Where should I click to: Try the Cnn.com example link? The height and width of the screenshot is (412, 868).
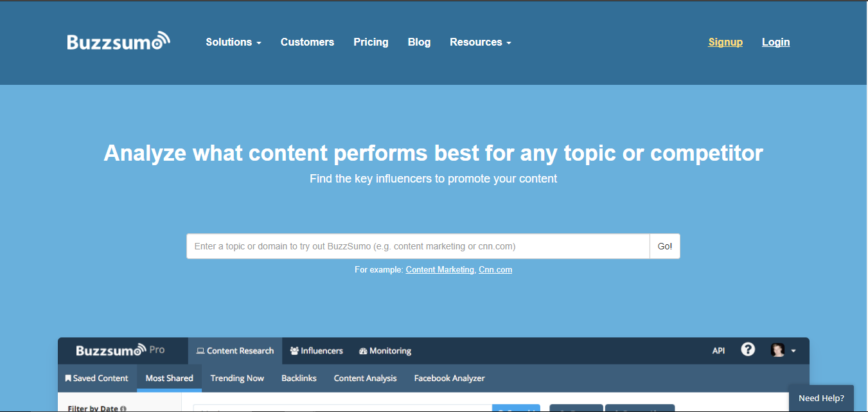[495, 270]
